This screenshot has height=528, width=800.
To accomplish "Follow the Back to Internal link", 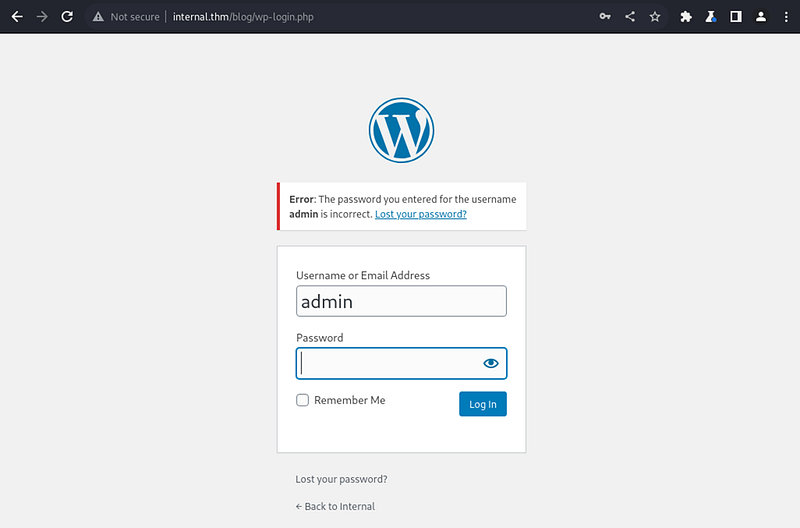I will pyautogui.click(x=335, y=507).
